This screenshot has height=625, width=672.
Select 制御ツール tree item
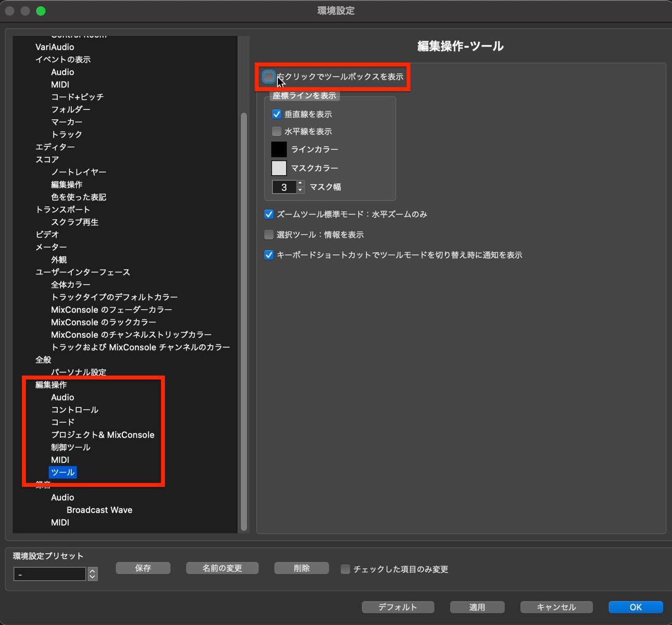pyautogui.click(x=71, y=447)
